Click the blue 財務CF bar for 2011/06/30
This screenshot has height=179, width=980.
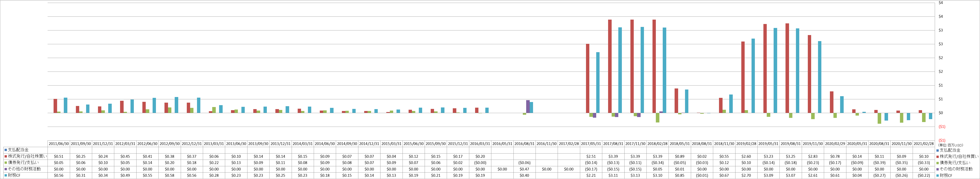click(x=65, y=106)
